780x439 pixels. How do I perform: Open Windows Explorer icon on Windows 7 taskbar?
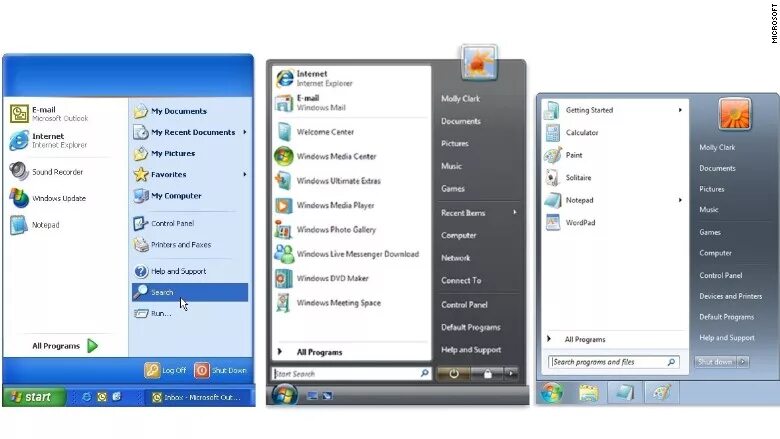point(588,393)
